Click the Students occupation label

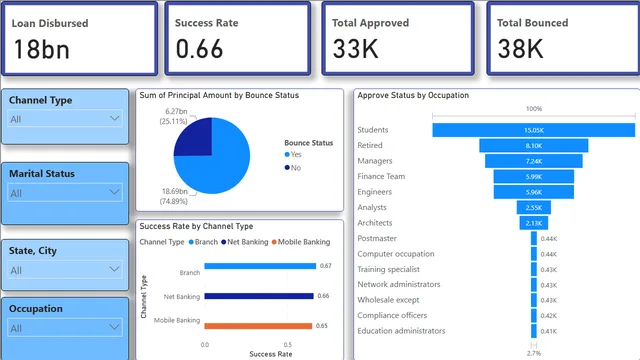tap(373, 130)
